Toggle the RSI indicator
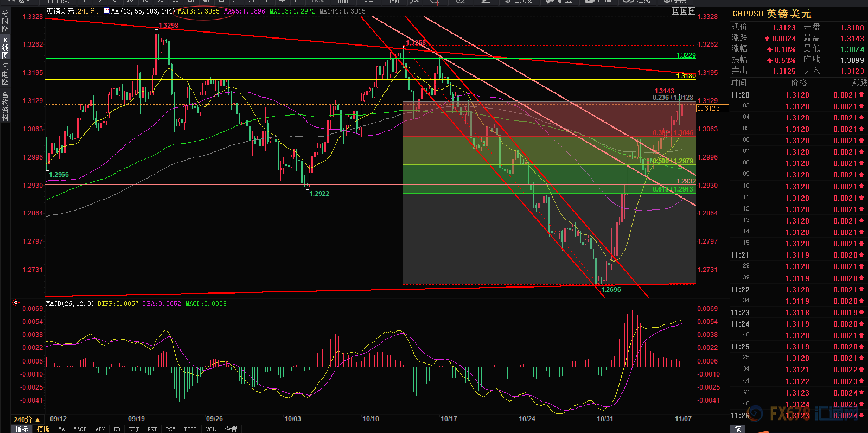This screenshot has height=433, width=868. click(x=152, y=429)
